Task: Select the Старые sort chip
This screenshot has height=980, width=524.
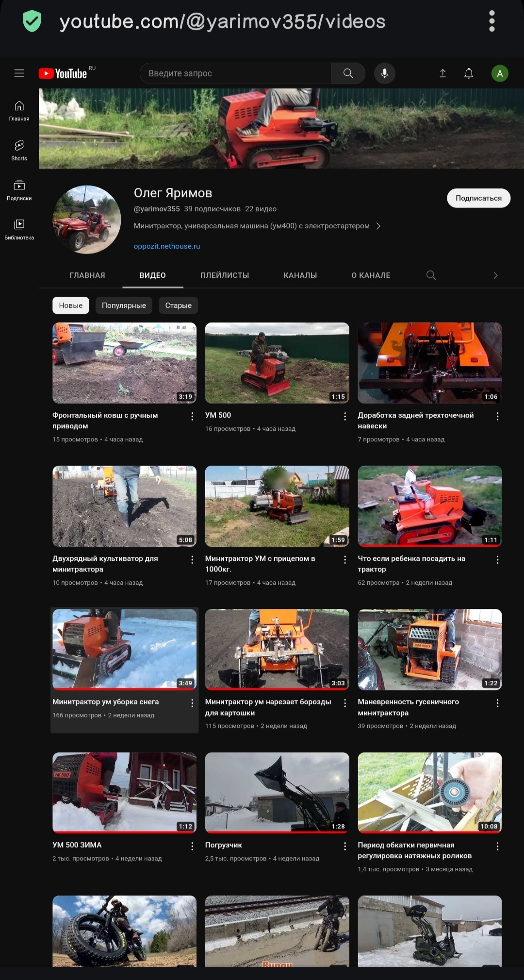Action: 179,305
